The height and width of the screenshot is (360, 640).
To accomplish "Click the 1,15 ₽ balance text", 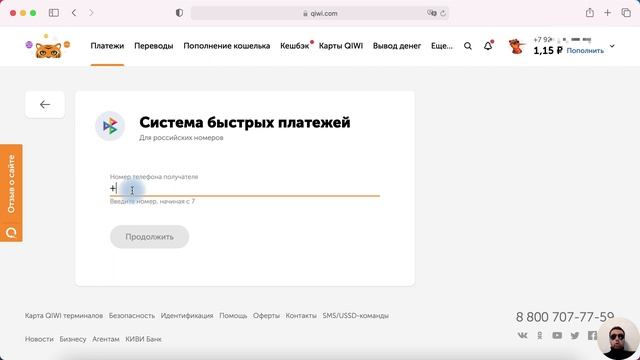I will [548, 51].
